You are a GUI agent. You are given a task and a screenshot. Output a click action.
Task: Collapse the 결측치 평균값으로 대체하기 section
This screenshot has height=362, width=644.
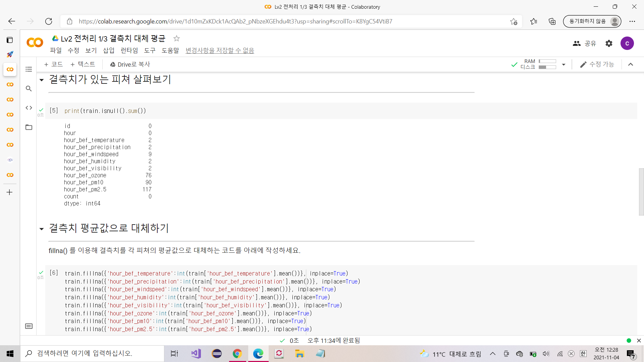coord(42,229)
